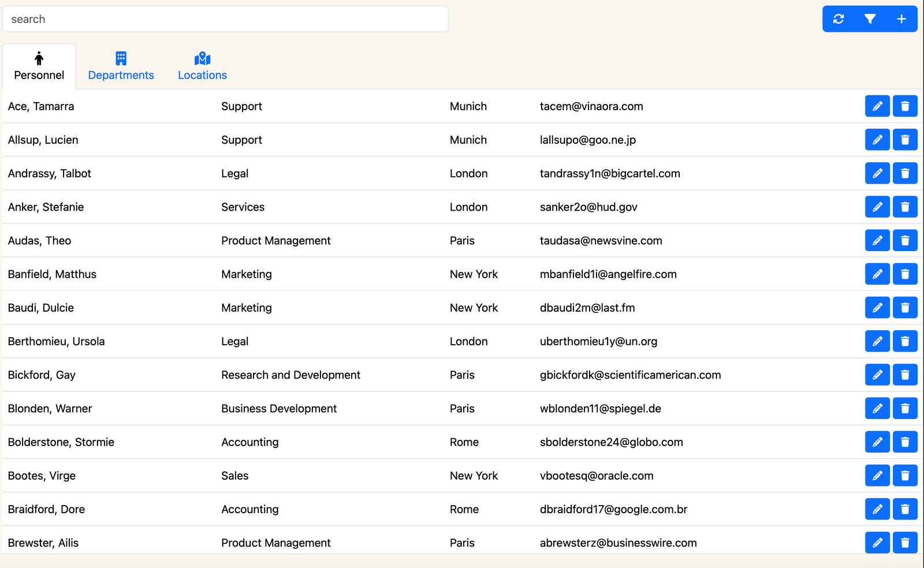
Task: Switch to the Locations tab
Action: 202,75
